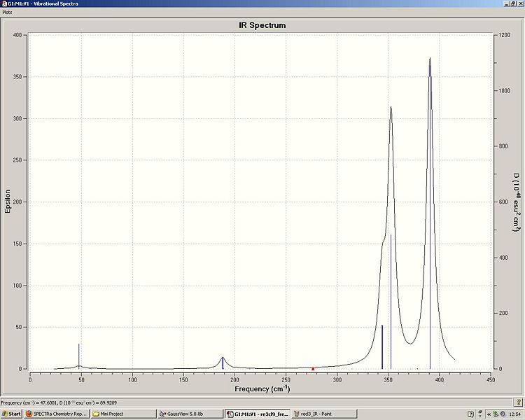Switch to GaussView 5.0.8b taskbar window
Viewport: 525px width, 420px height.
190,414
